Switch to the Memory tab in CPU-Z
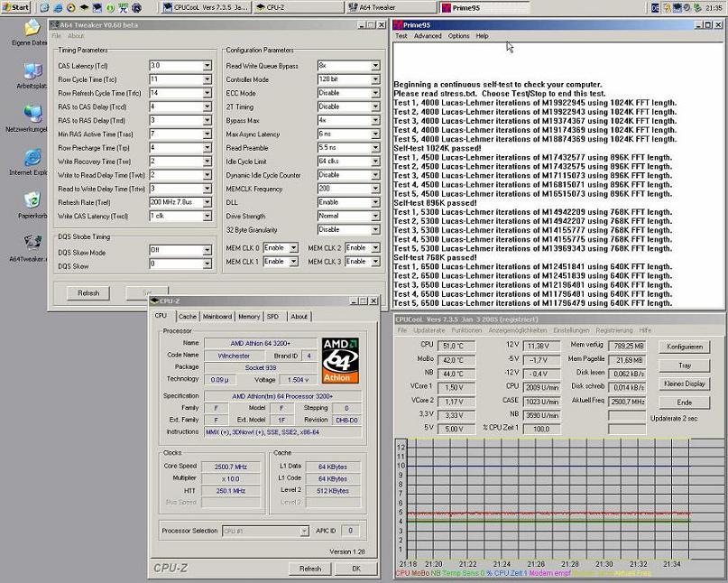 (249, 317)
